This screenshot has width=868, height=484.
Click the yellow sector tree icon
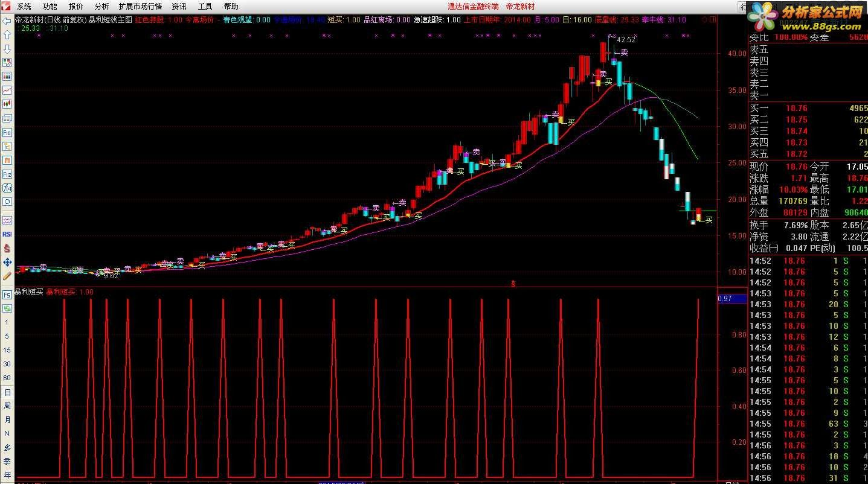[7, 146]
